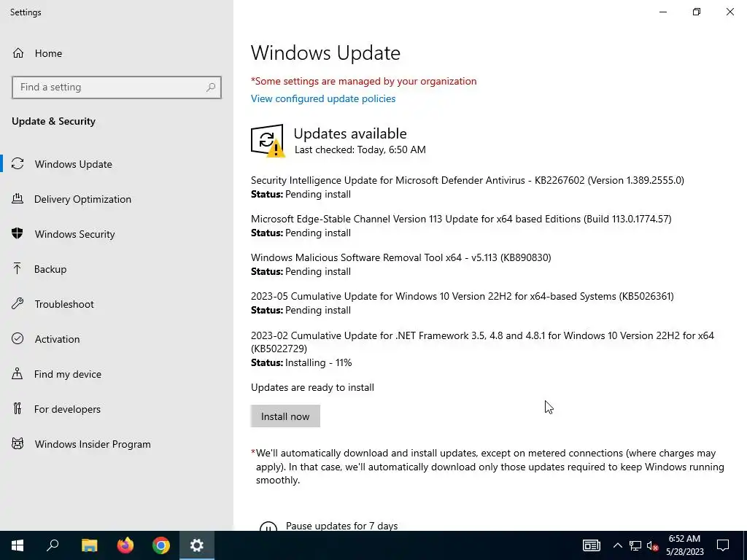Click the Windows Update sync arrows icon in the sidebar
This screenshot has width=747, height=560.
click(x=18, y=164)
